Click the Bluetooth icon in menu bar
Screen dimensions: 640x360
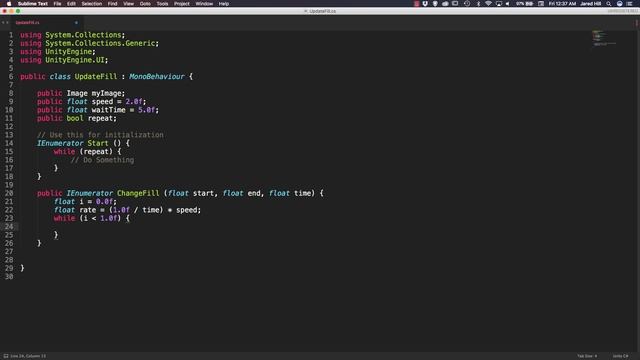tap(478, 4)
